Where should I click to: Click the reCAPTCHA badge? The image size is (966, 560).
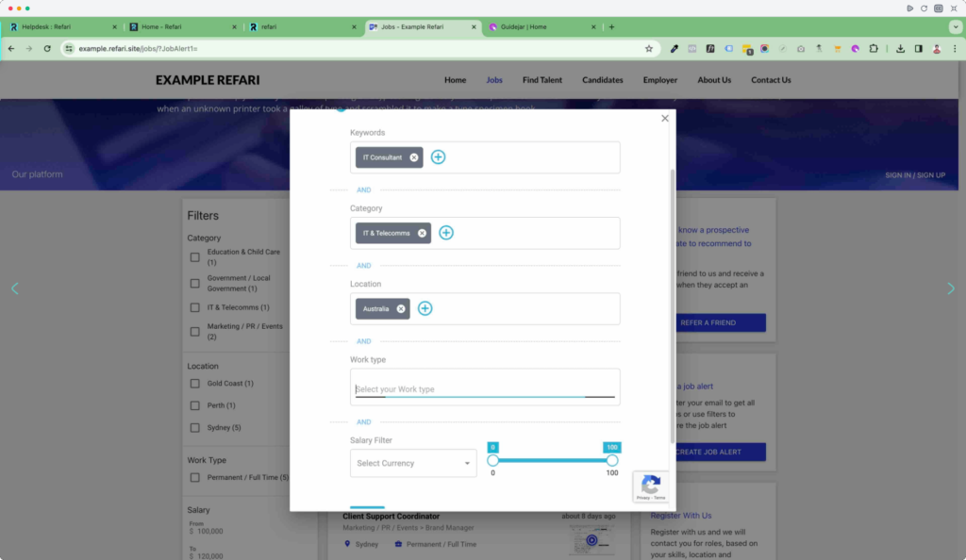[x=651, y=486]
